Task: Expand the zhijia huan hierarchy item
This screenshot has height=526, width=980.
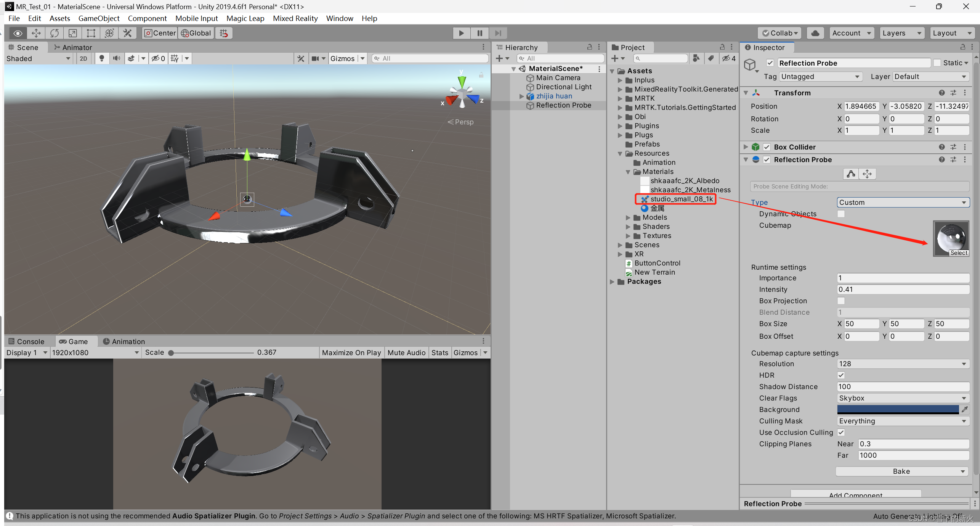Action: (521, 96)
